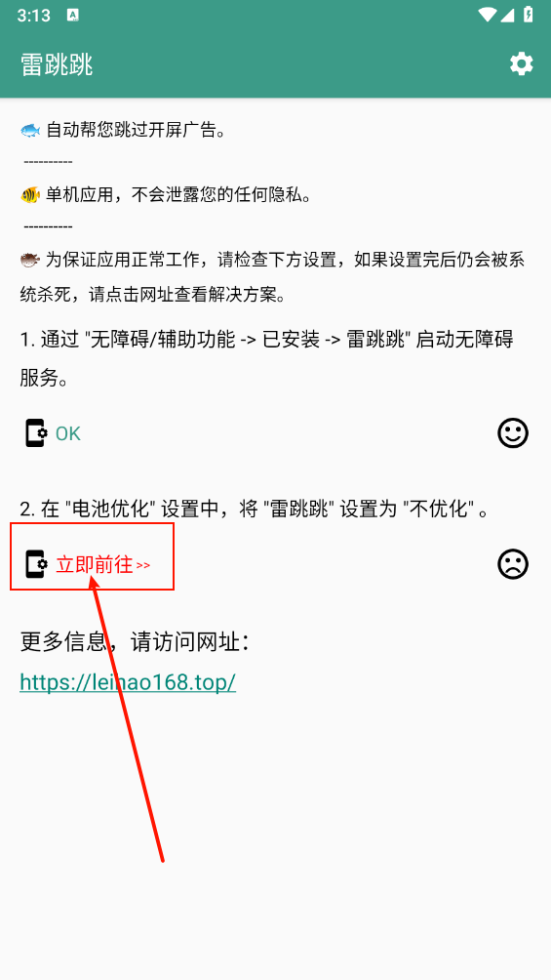Tap the blue fish emoji icon

(30, 130)
